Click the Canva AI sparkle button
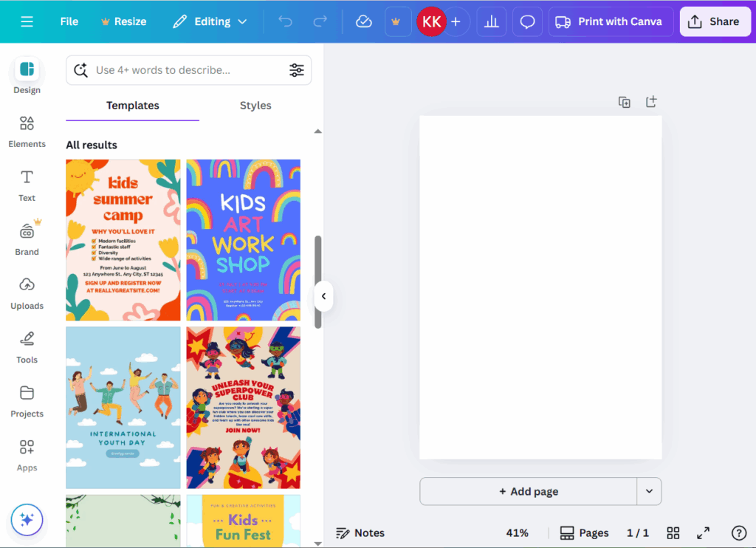The height and width of the screenshot is (548, 756). (x=27, y=520)
